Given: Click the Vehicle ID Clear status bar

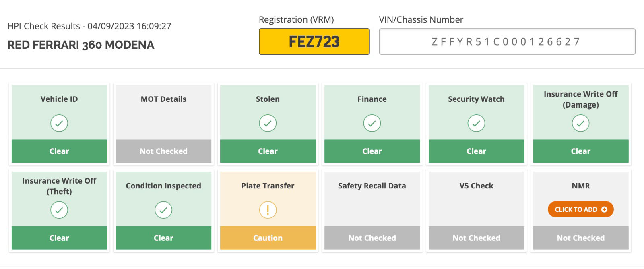Looking at the screenshot, I should pyautogui.click(x=59, y=151).
